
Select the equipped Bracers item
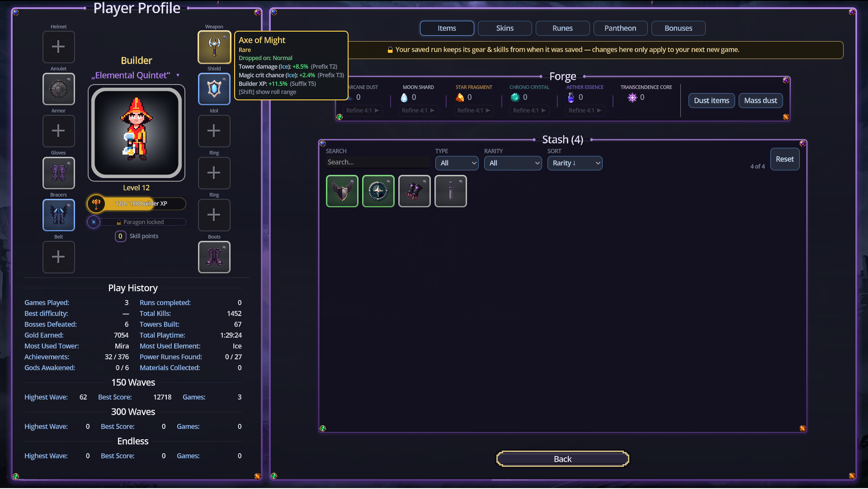tap(58, 215)
